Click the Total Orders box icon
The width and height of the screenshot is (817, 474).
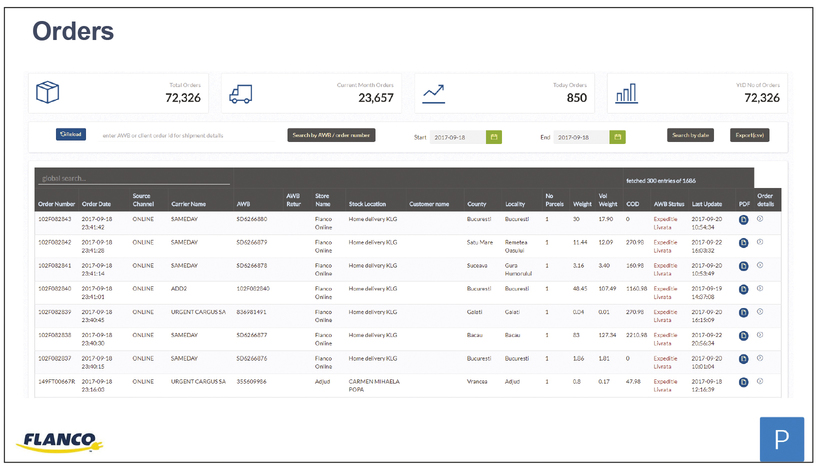(48, 93)
